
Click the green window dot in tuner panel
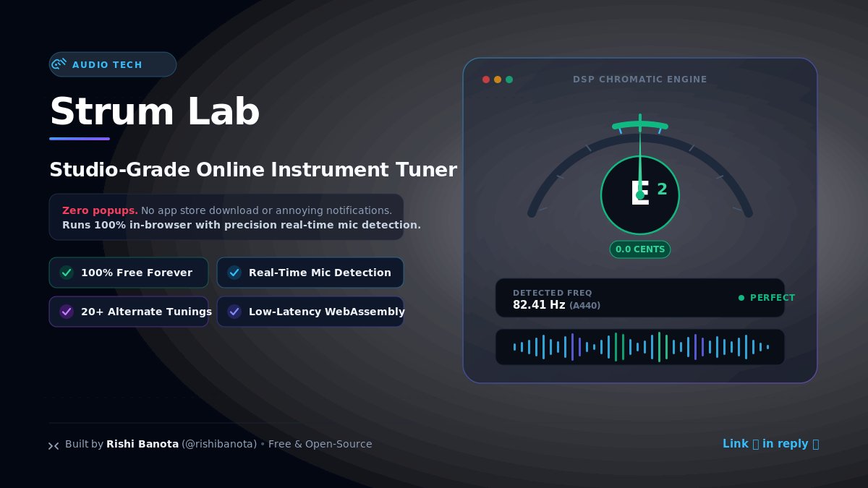(509, 80)
